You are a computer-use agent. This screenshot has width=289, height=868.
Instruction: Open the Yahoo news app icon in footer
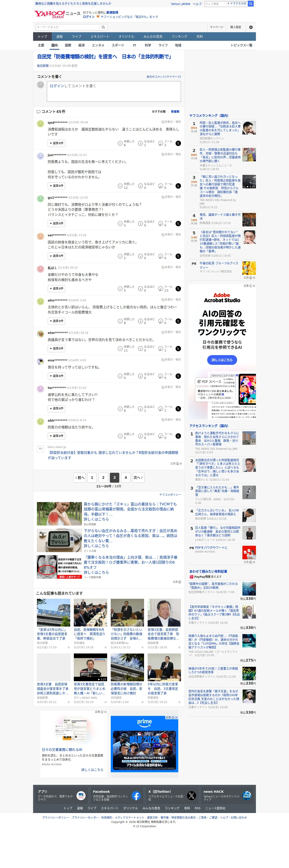pyautogui.click(x=81, y=796)
